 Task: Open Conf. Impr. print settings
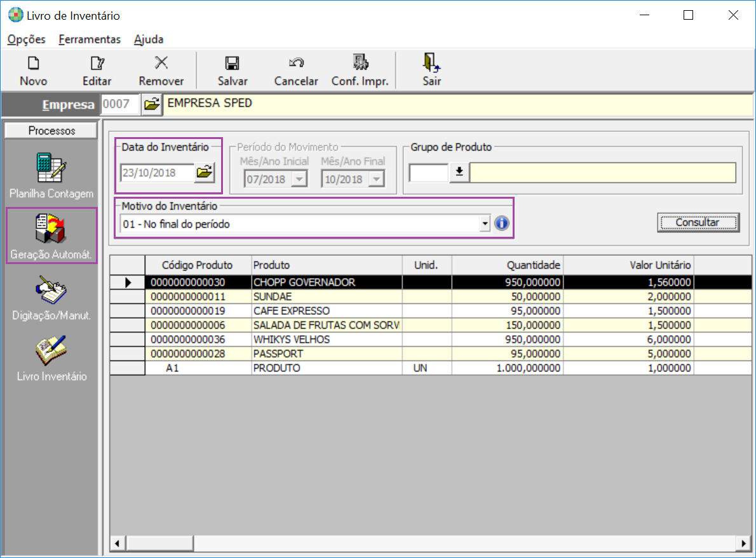360,63
